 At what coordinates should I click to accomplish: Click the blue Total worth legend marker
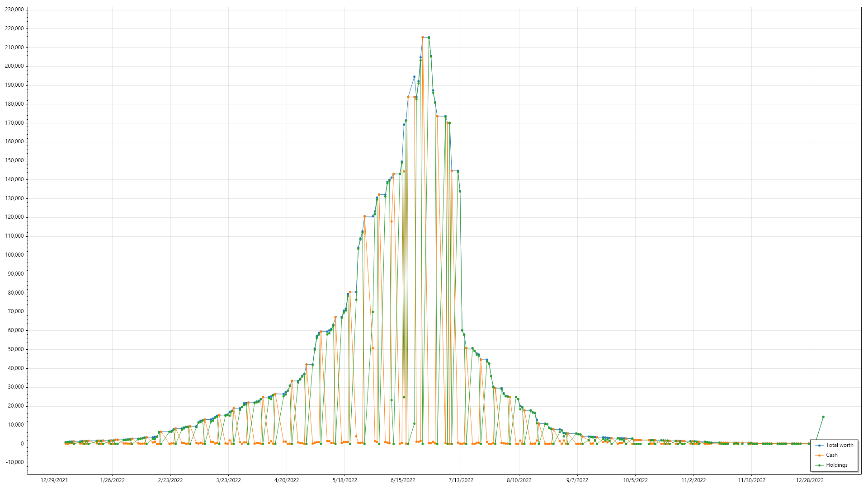819,446
